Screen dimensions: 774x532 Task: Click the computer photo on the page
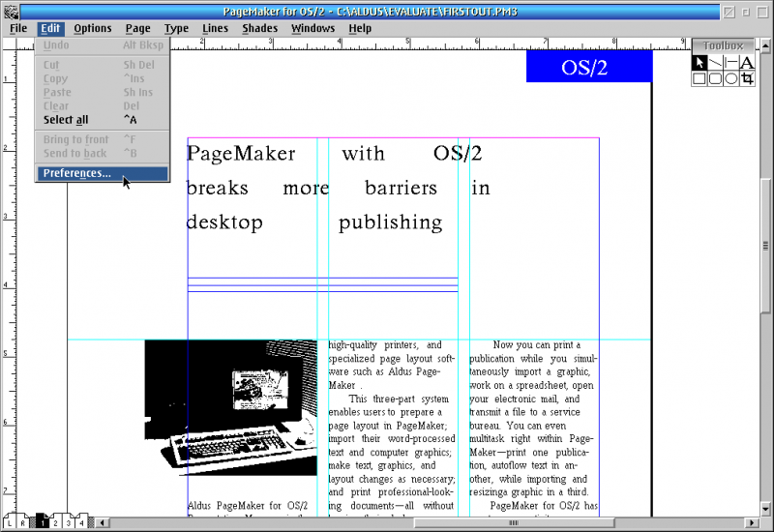[231, 407]
